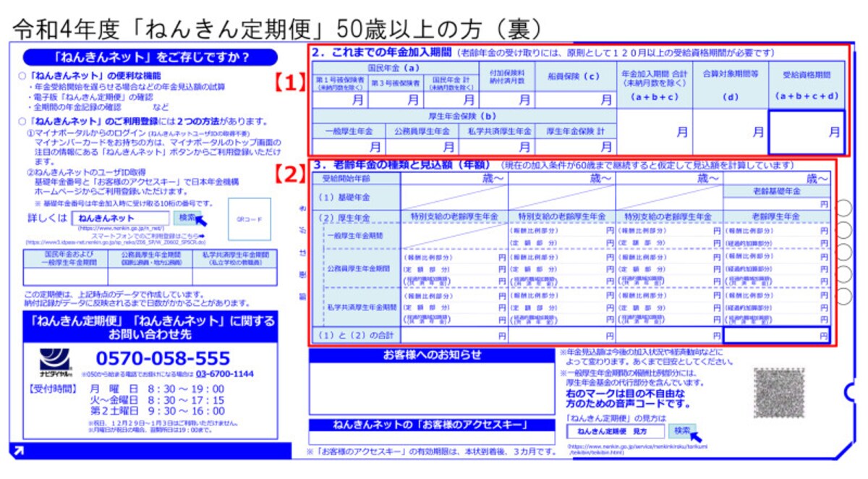The image size is (868, 479).
Task: Click 検索 button next to ねんきん定期便 見方 field
Action: click(681, 431)
